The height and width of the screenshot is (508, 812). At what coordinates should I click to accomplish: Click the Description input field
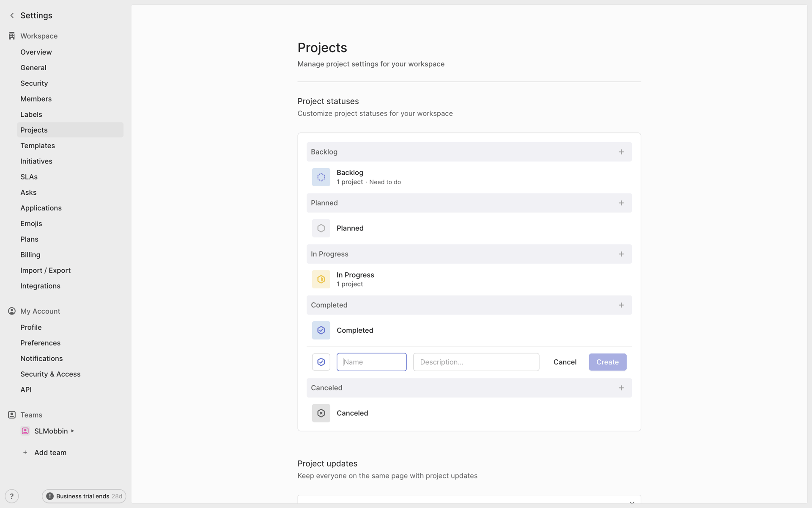coord(476,362)
